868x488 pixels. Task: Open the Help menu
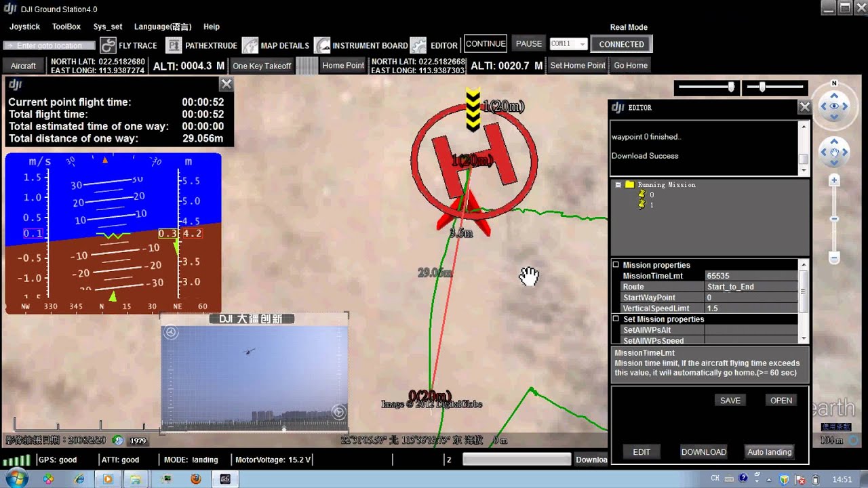[212, 27]
